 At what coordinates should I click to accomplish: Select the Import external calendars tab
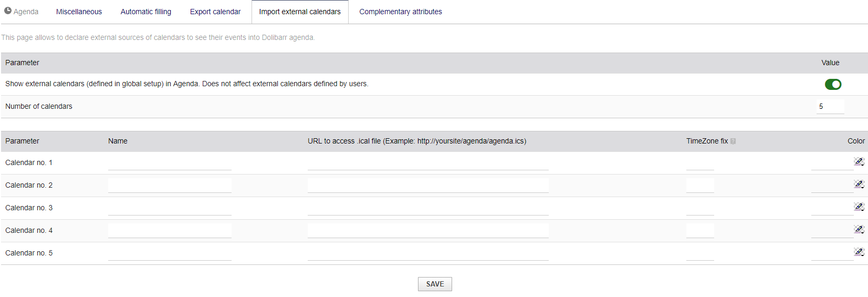click(x=299, y=12)
